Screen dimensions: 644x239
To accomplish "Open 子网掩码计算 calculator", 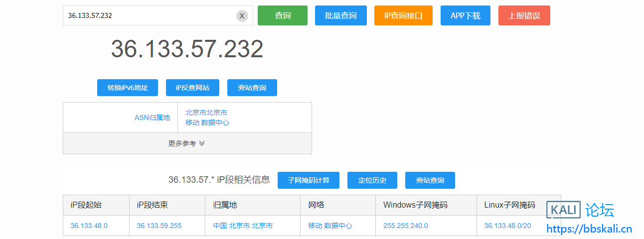I will click(309, 180).
